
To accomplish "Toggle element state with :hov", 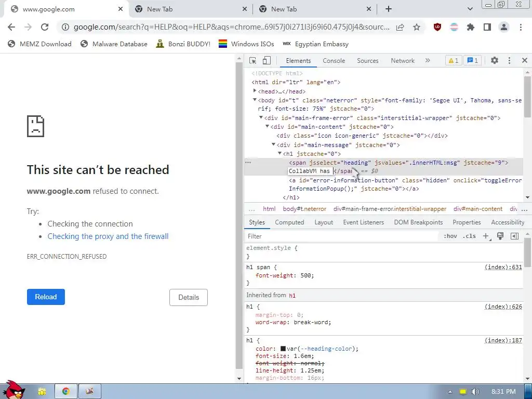I will pyautogui.click(x=450, y=236).
